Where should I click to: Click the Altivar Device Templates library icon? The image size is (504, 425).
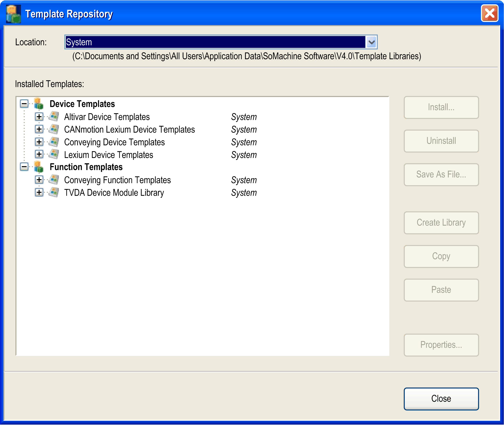point(54,117)
